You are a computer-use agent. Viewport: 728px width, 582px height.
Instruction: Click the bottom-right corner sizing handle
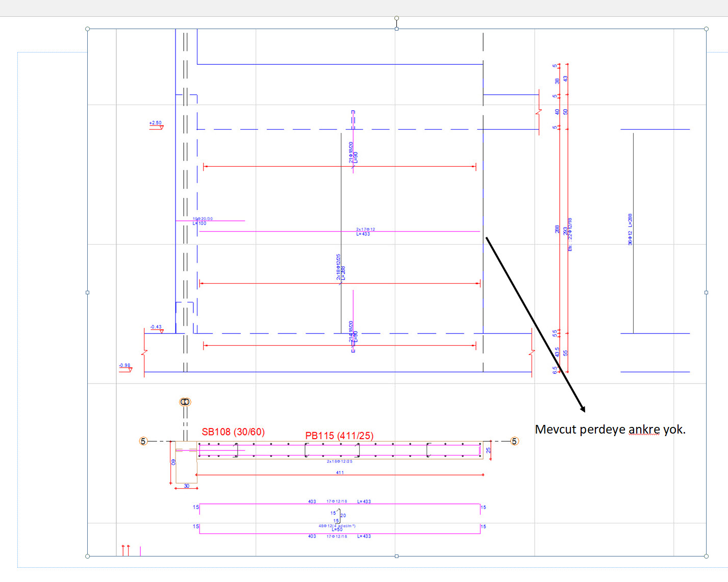coord(706,556)
